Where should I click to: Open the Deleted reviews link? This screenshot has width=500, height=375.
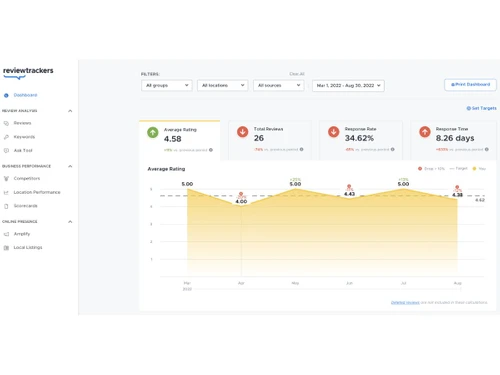click(x=405, y=302)
